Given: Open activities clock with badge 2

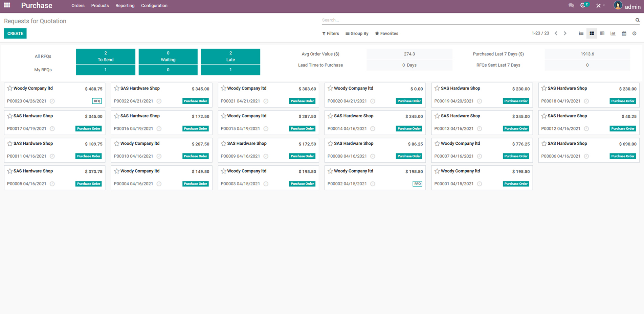Looking at the screenshot, I should pyautogui.click(x=583, y=5).
